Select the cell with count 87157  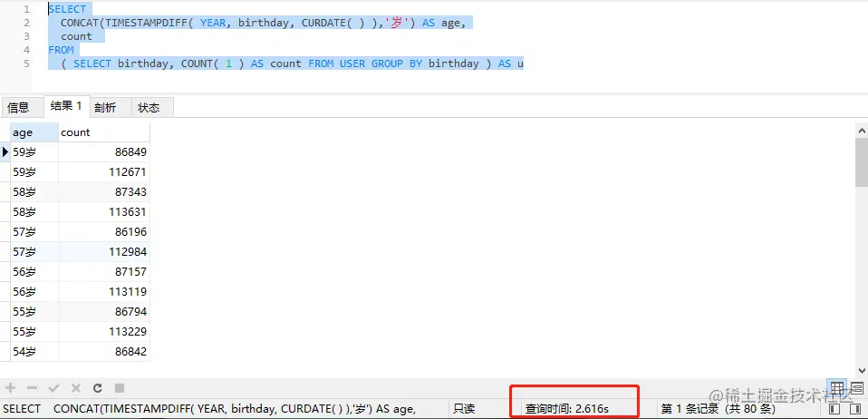pos(104,271)
